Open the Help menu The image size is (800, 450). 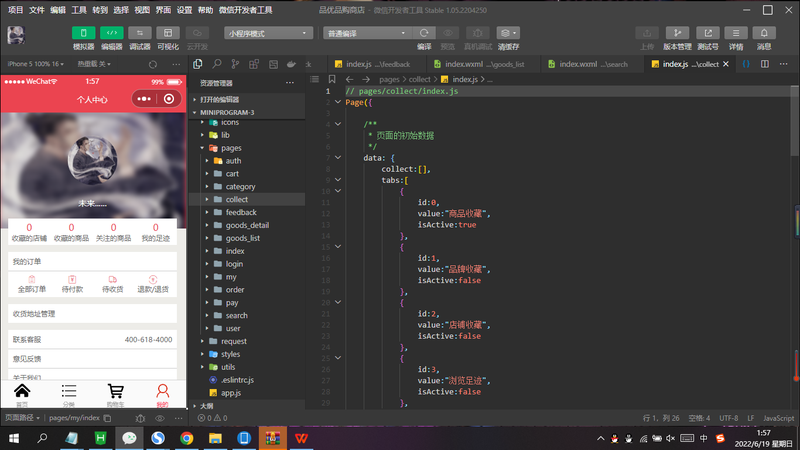[205, 10]
